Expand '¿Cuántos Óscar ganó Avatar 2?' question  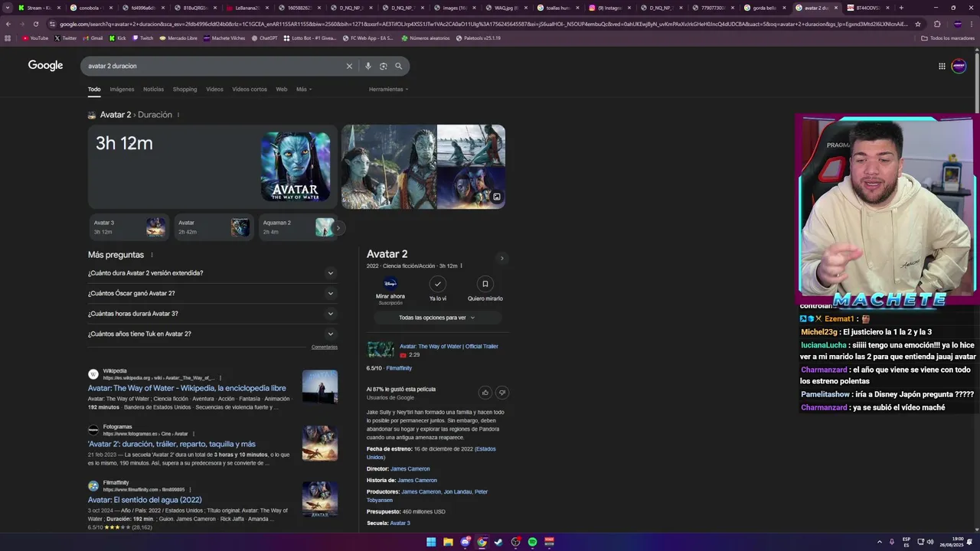coord(212,293)
